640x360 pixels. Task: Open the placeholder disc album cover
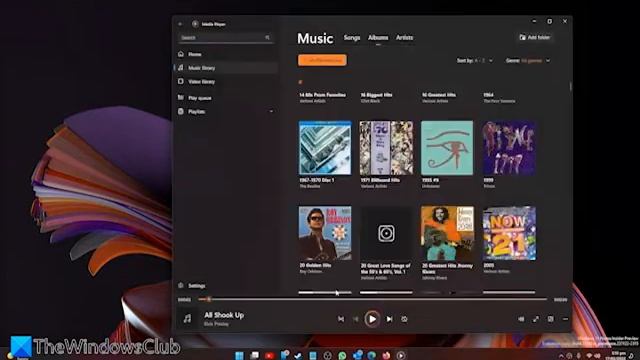(x=386, y=233)
